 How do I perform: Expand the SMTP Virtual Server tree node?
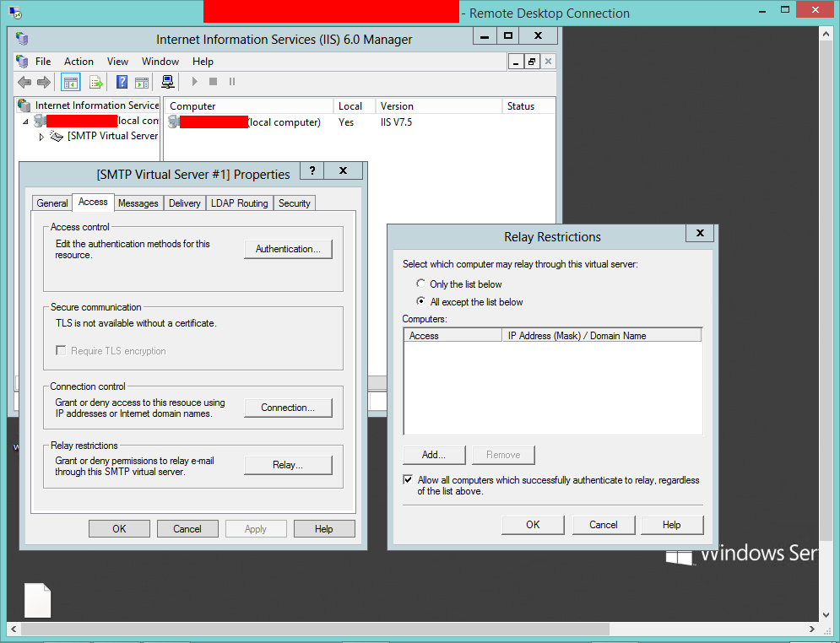click(x=41, y=137)
